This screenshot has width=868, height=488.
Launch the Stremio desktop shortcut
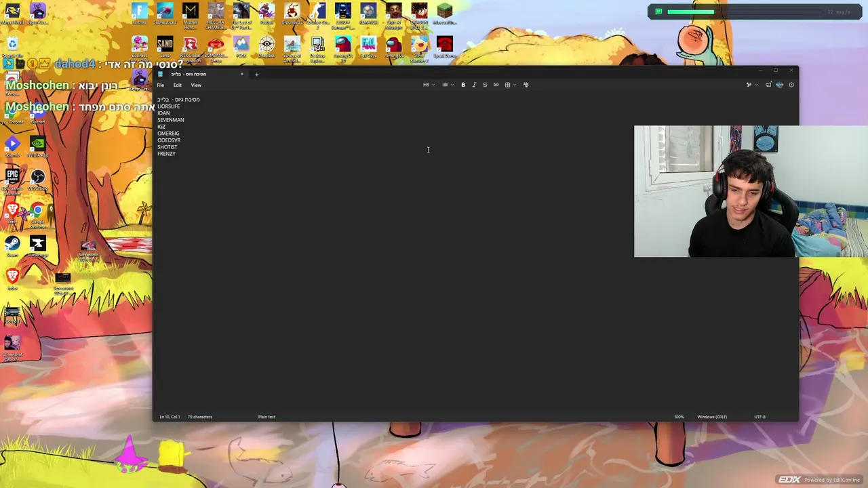pyautogui.click(x=12, y=146)
